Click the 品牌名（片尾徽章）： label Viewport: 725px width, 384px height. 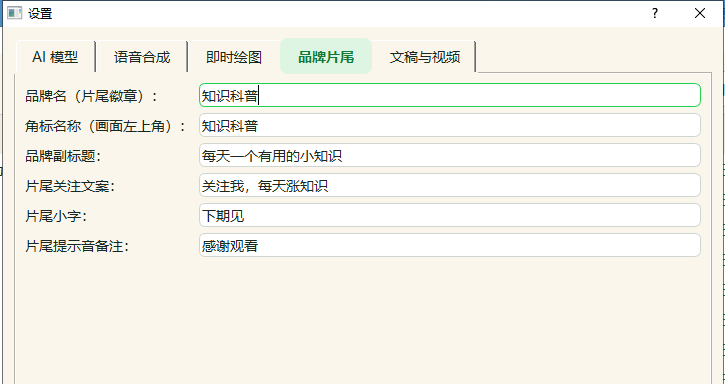(91, 96)
